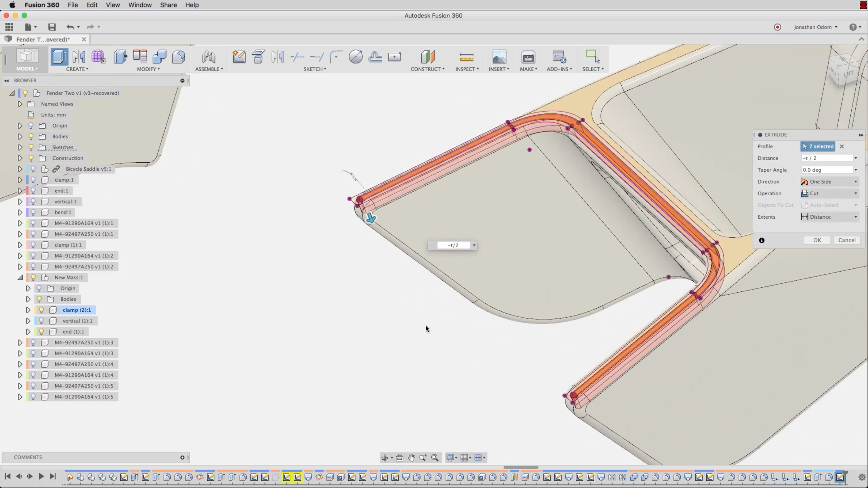Screen dimensions: 868x488
Task: Open the MODIFY toolbar menu
Action: pos(148,69)
